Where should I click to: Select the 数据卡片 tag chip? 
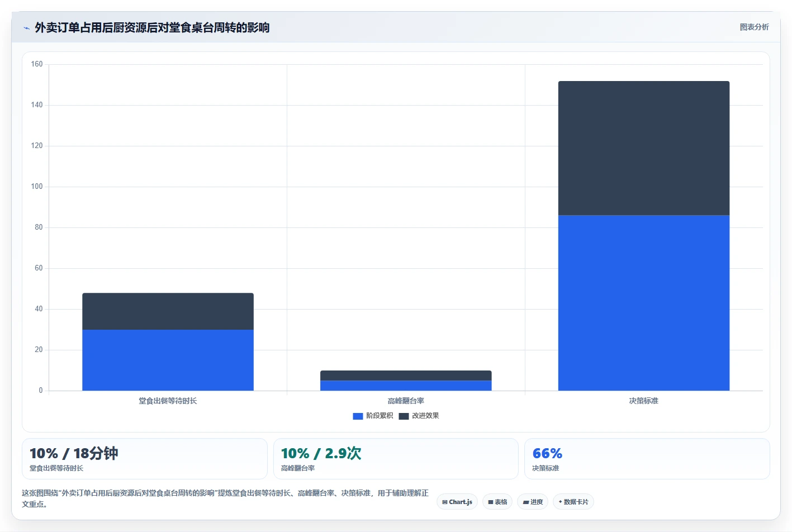coord(573,502)
